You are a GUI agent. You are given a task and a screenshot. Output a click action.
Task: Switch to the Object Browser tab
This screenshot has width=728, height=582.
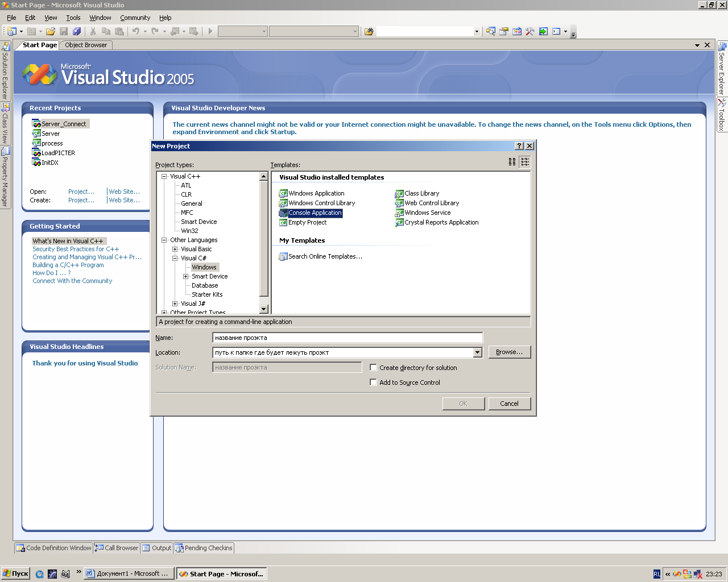pyautogui.click(x=86, y=45)
